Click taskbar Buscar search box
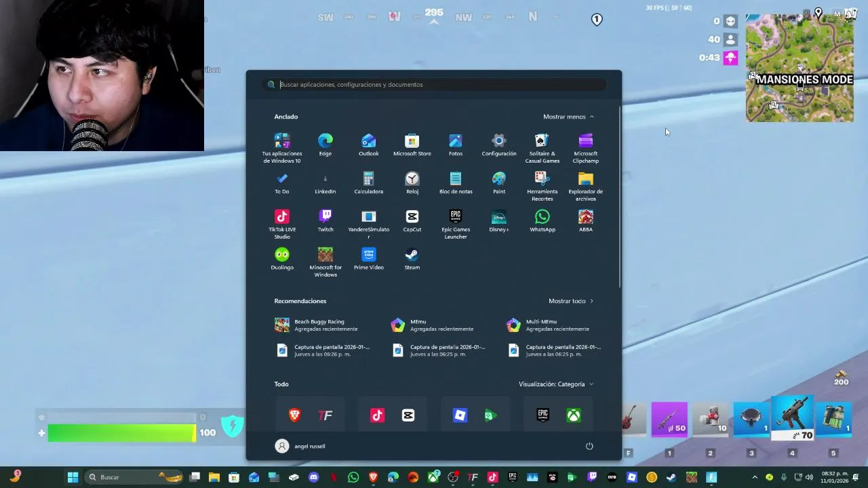This screenshot has height=488, width=868. 133,477
